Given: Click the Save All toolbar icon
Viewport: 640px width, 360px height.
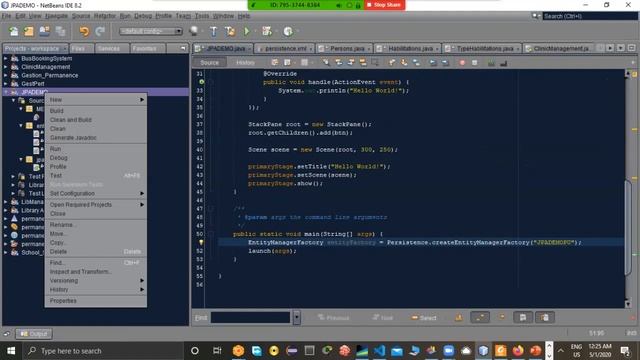Looking at the screenshot, I should [x=60, y=31].
